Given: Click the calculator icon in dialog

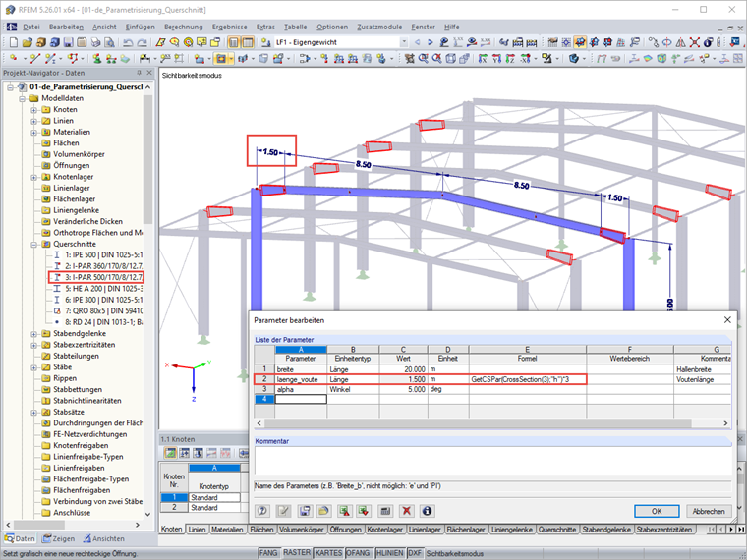Looking at the screenshot, I should click(x=385, y=511).
